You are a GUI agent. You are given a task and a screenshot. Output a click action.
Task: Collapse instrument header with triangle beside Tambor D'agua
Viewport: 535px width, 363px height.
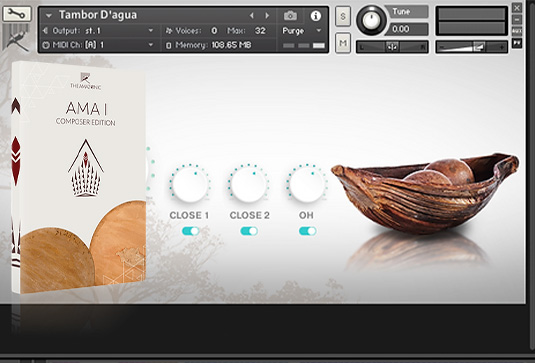[x=49, y=16]
